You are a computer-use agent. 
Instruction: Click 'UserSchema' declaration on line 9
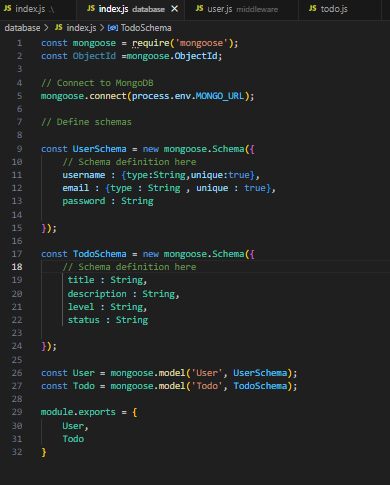[x=99, y=149]
